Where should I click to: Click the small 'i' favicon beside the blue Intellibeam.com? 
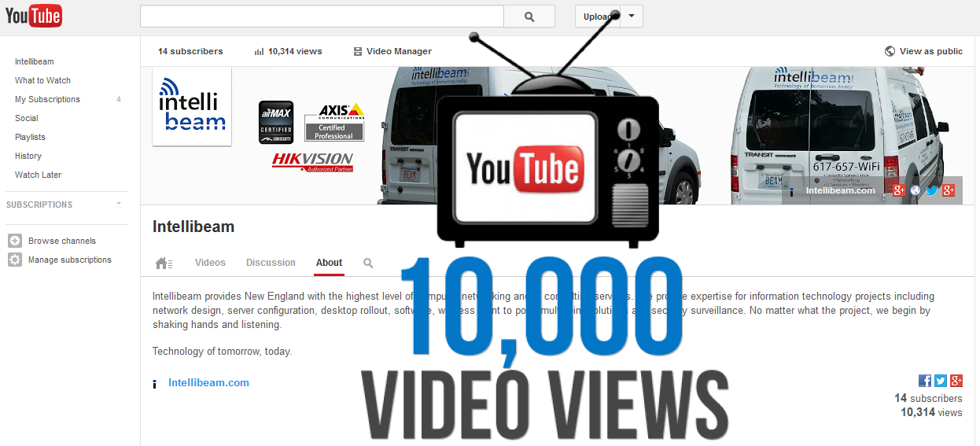click(x=154, y=384)
